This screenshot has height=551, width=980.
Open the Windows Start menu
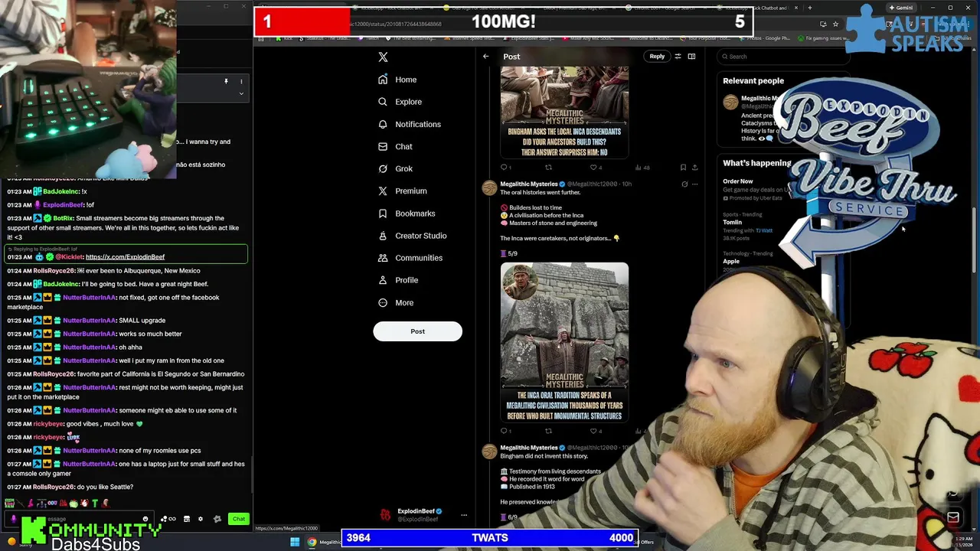pos(295,542)
